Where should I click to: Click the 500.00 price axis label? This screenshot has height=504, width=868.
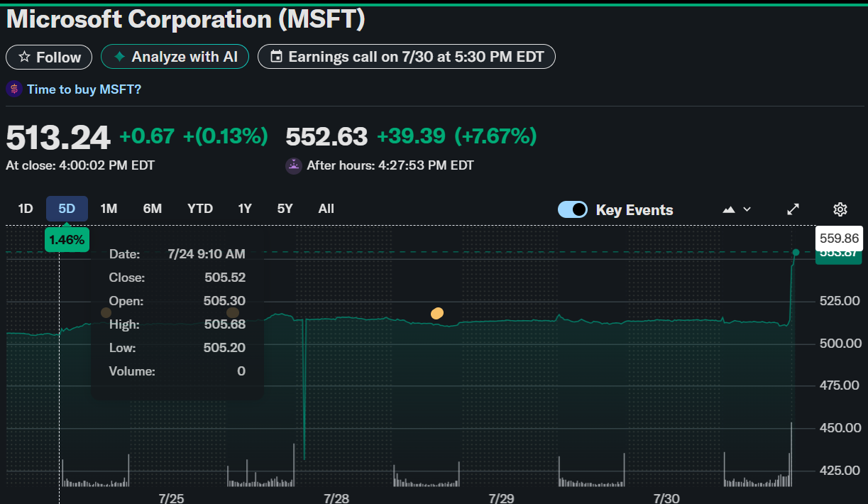(x=840, y=344)
